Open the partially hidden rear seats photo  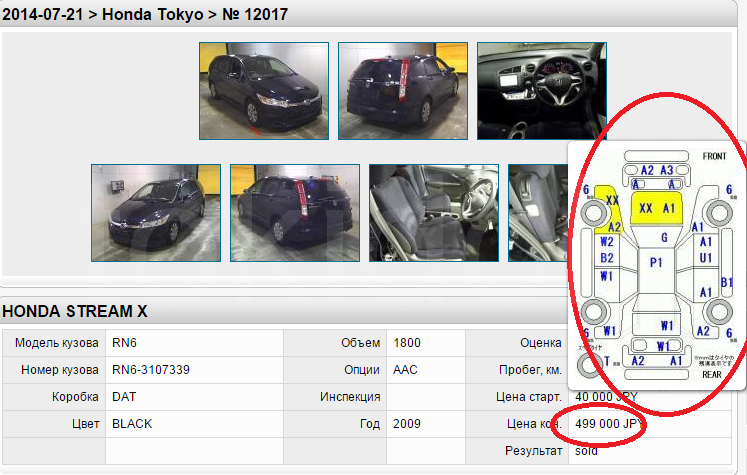click(x=538, y=213)
